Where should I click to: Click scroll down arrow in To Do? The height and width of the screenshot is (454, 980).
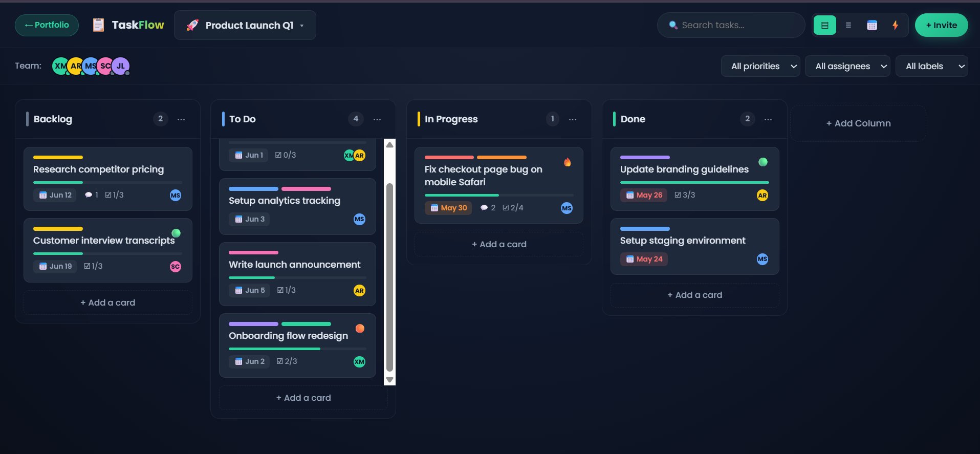pos(389,379)
